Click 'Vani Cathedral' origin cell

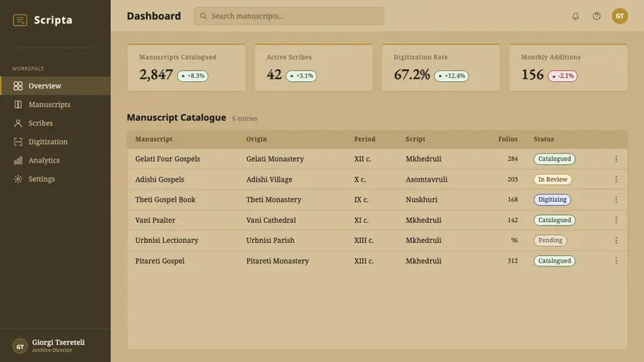(x=271, y=220)
